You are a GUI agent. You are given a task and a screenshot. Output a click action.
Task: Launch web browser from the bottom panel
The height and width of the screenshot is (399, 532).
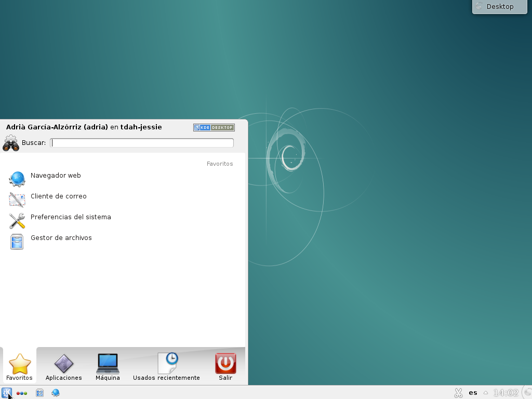[56, 393]
